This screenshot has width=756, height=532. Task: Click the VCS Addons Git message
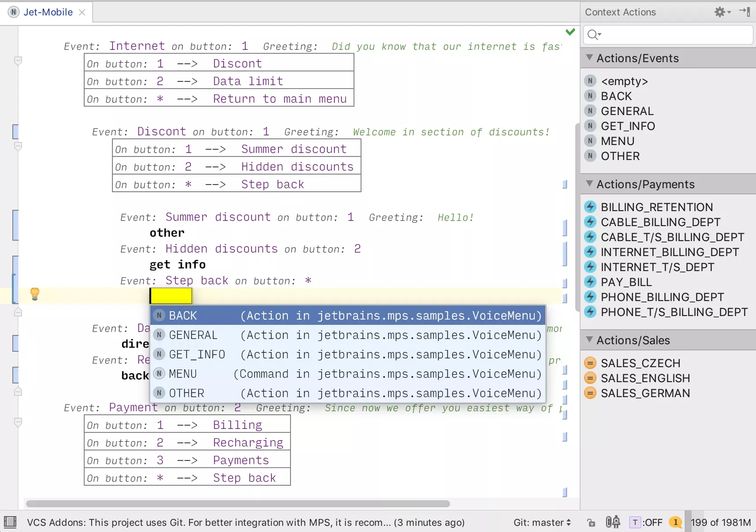pyautogui.click(x=245, y=522)
